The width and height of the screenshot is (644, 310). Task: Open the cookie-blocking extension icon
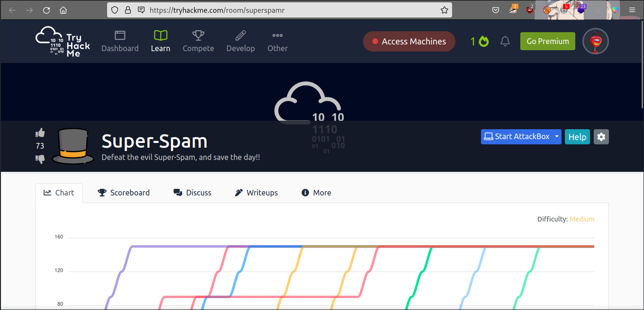point(547,10)
